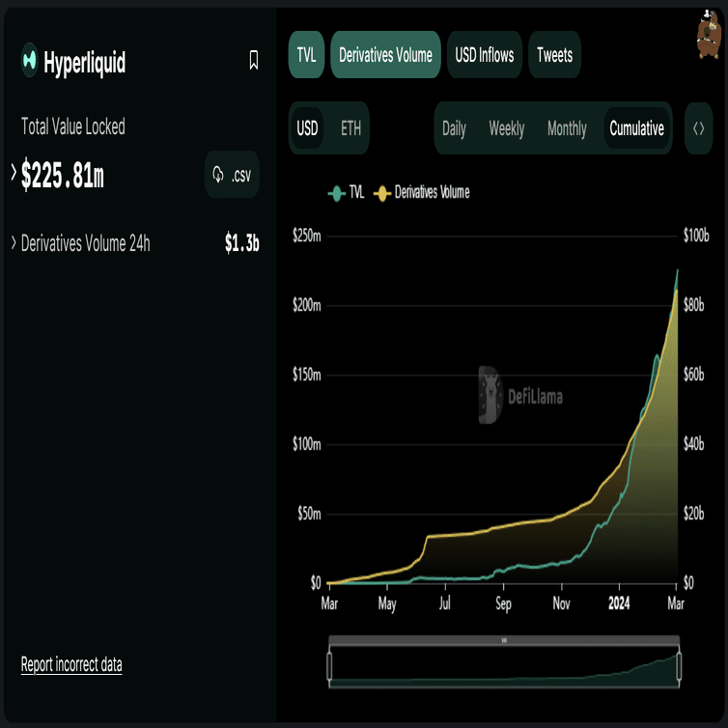Click the $200m left axis label
Image resolution: width=728 pixels, height=728 pixels.
tap(306, 305)
